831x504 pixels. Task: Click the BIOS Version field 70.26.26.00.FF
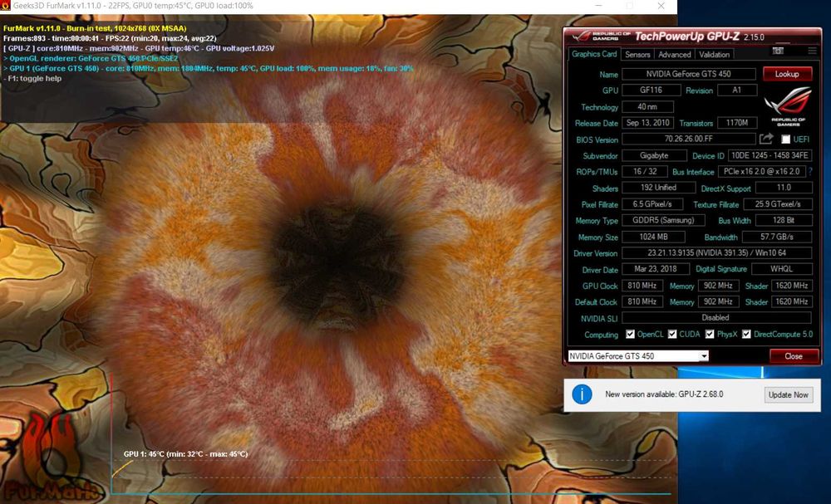pos(688,139)
